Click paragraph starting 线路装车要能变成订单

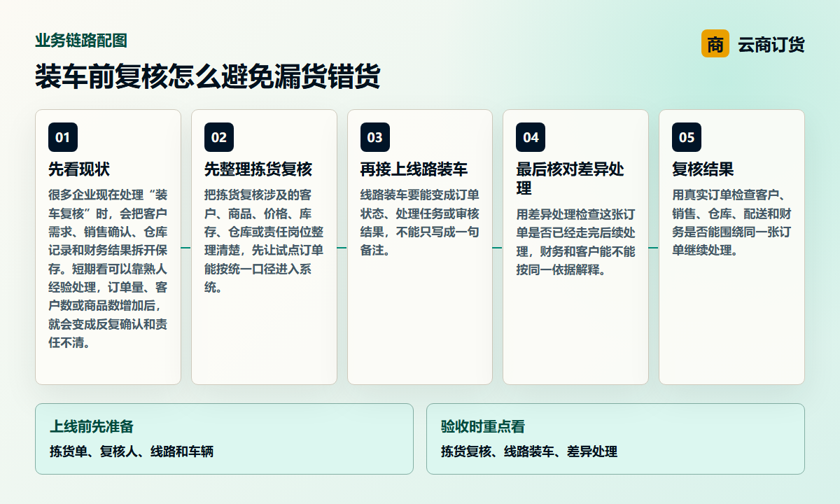420,223
